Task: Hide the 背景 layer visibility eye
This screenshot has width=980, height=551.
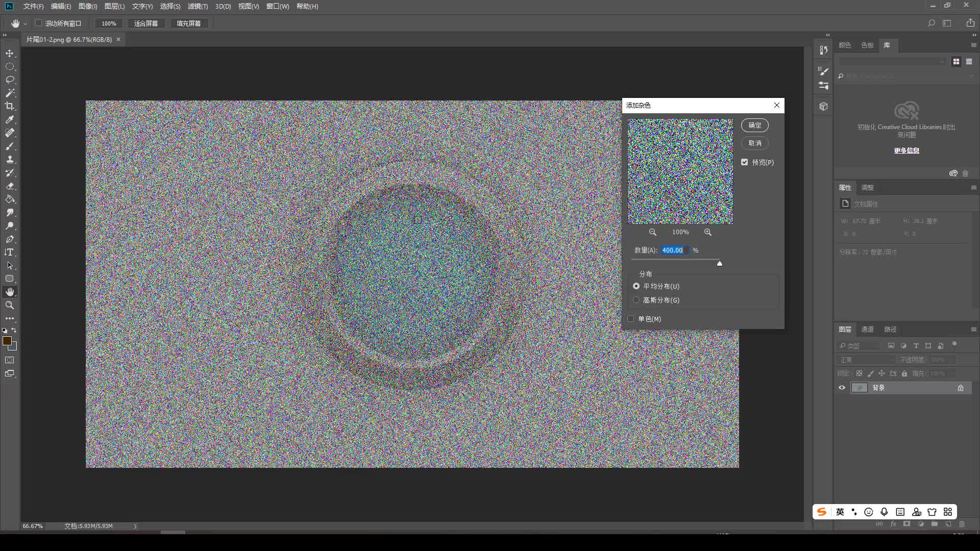Action: (842, 388)
